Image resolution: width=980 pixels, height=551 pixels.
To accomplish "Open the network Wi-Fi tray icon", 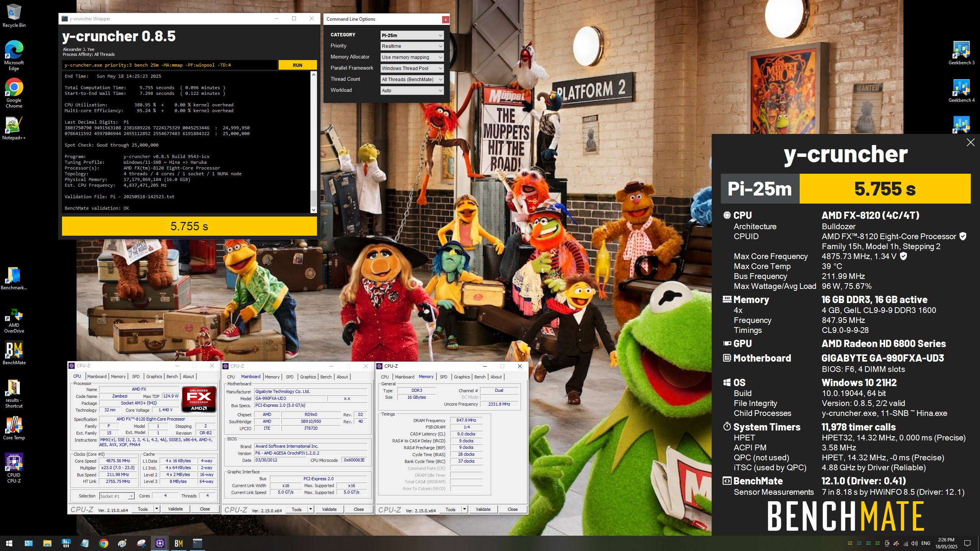I will pyautogui.click(x=906, y=543).
